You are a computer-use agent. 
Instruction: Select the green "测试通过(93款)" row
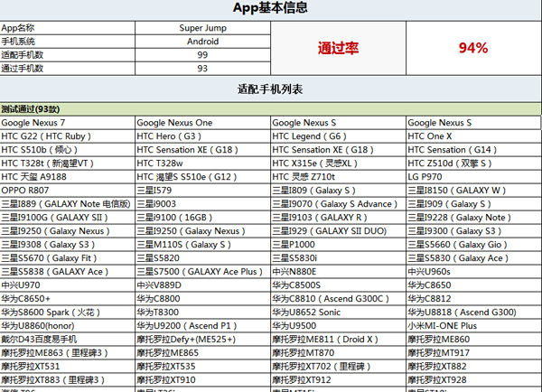tap(270, 109)
